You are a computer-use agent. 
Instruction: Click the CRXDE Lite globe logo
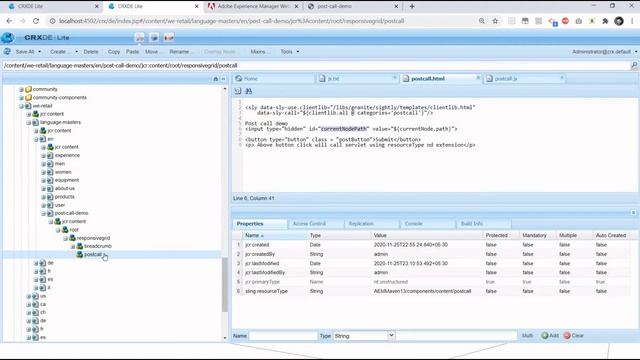coord(7,38)
